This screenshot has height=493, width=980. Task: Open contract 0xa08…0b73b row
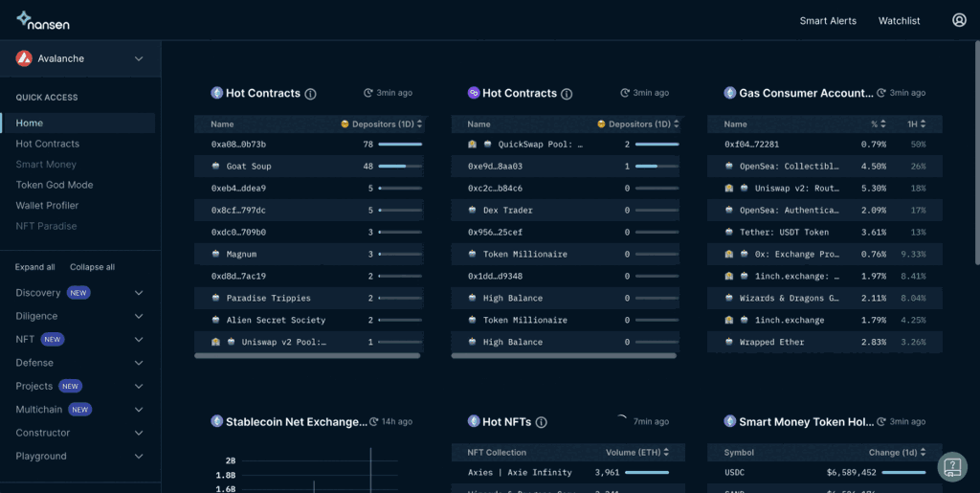click(x=309, y=145)
